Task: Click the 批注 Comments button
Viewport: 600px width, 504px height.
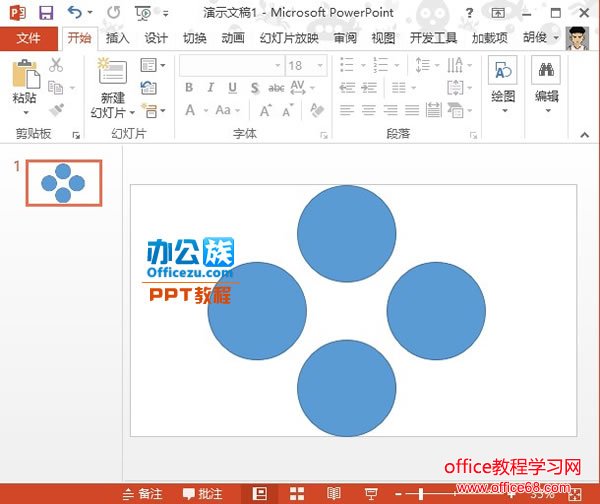Action: tap(203, 494)
